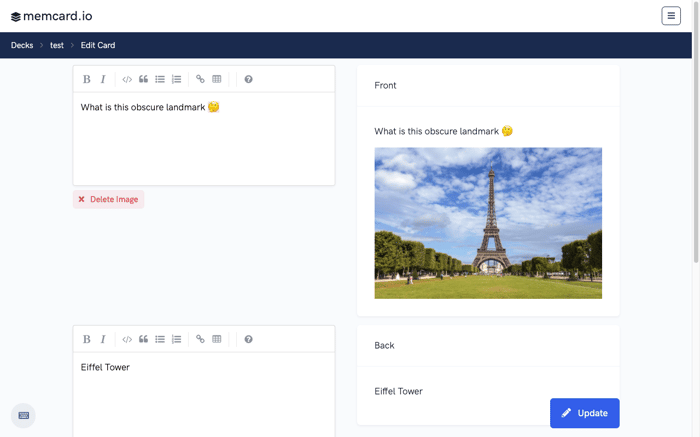Click the Update button
The height and width of the screenshot is (437, 700).
click(x=584, y=413)
